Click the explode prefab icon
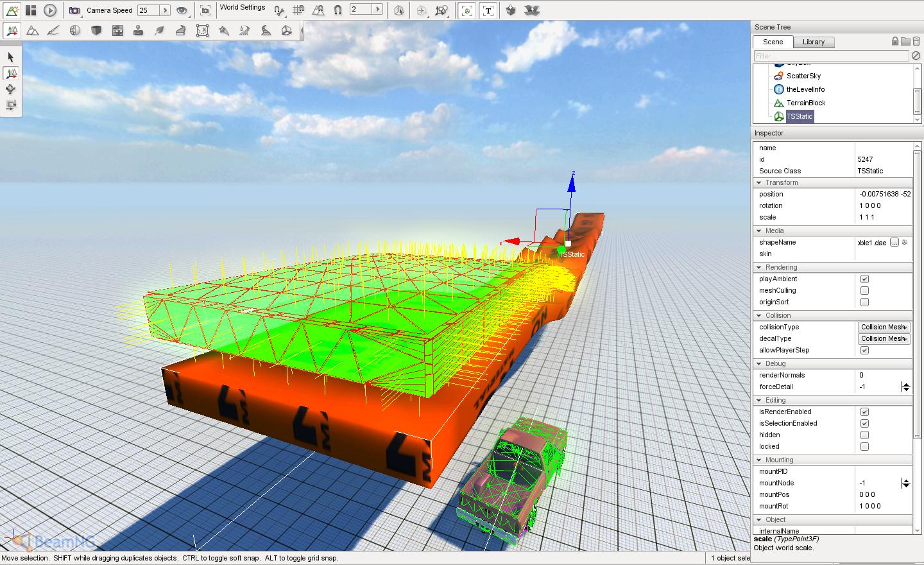This screenshot has width=924, height=565. click(532, 10)
